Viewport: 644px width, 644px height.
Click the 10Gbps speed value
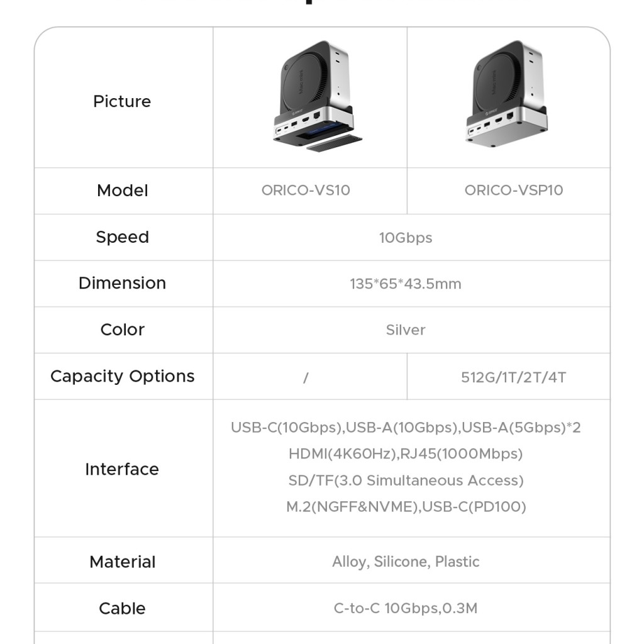406,238
